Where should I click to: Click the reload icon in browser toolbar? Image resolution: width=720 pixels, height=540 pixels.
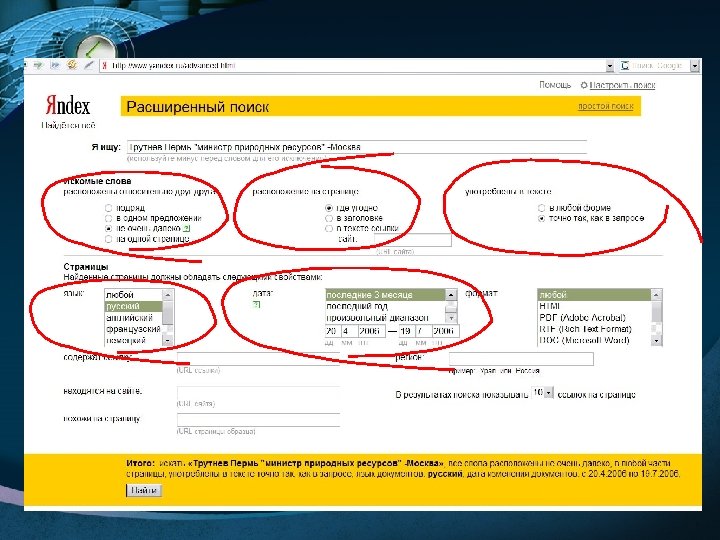pos(72,65)
